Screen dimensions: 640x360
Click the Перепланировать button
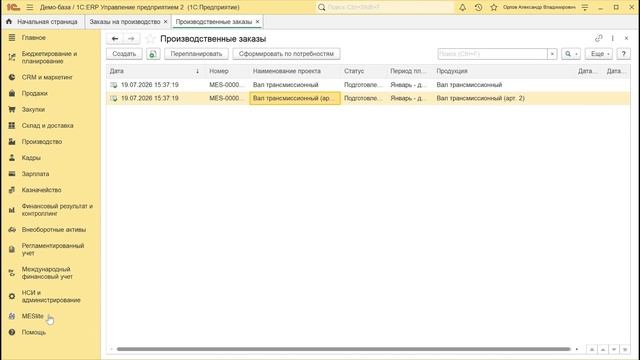[196, 54]
